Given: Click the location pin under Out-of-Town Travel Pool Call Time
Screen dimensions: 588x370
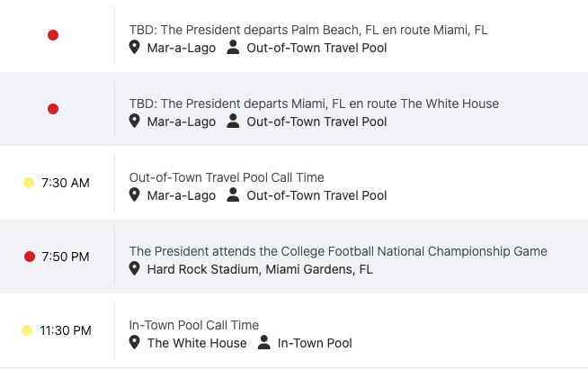Looking at the screenshot, I should pos(135,195).
